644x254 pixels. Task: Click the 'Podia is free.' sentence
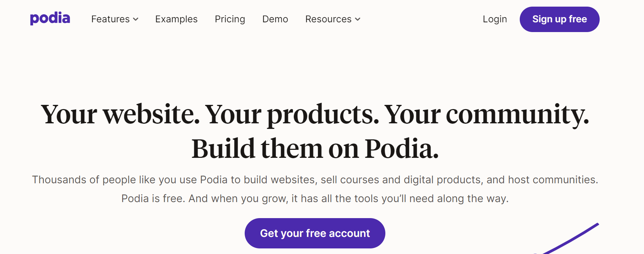pos(153,199)
